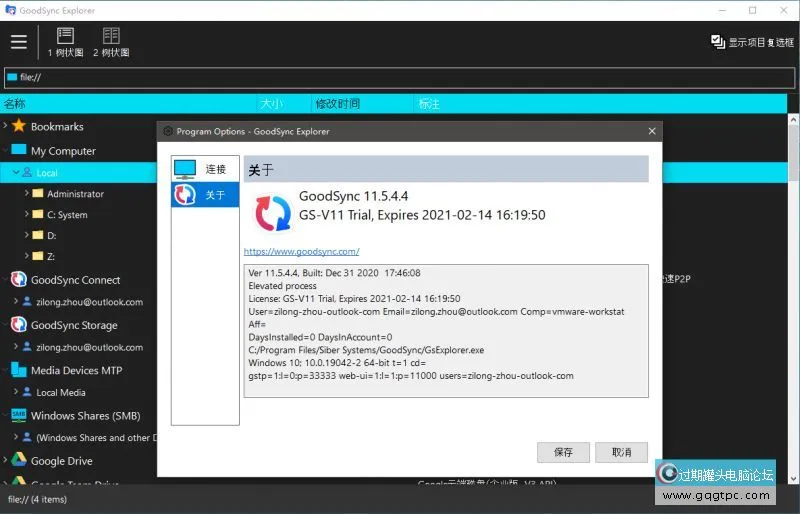Open the hamburger main menu
800x514 pixels.
point(19,42)
